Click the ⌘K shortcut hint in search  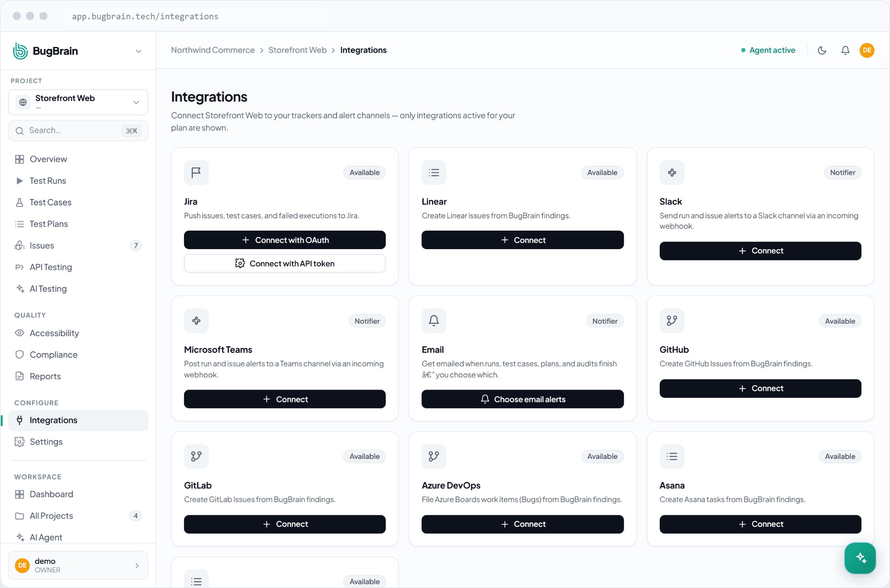(x=131, y=131)
